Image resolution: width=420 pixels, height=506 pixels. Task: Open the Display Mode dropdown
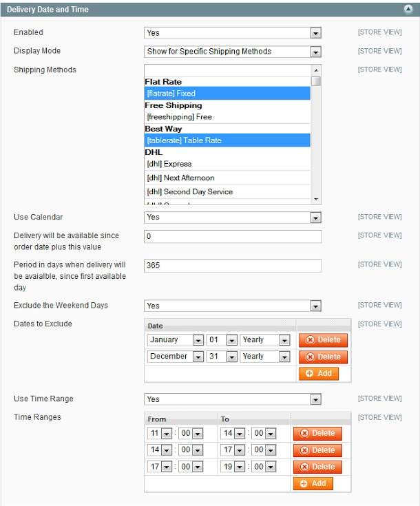[233, 52]
